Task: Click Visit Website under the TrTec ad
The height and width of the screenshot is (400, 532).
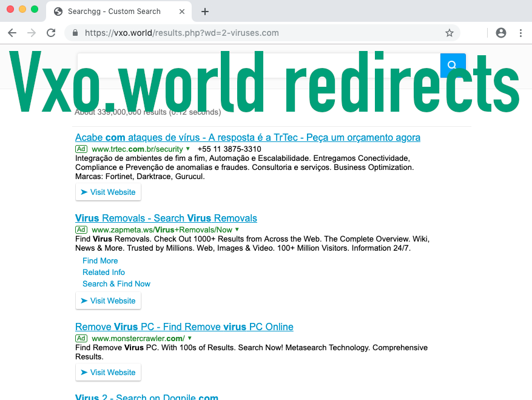Action: [108, 192]
